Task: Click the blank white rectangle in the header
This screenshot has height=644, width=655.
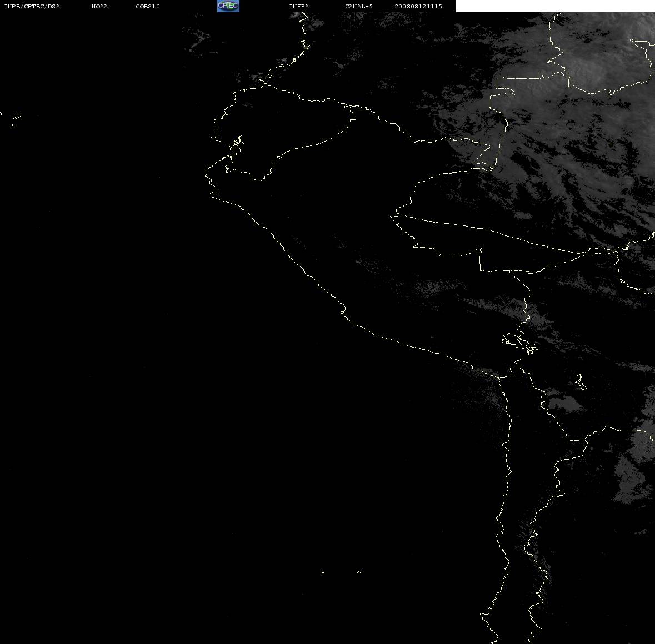Action: (x=555, y=6)
